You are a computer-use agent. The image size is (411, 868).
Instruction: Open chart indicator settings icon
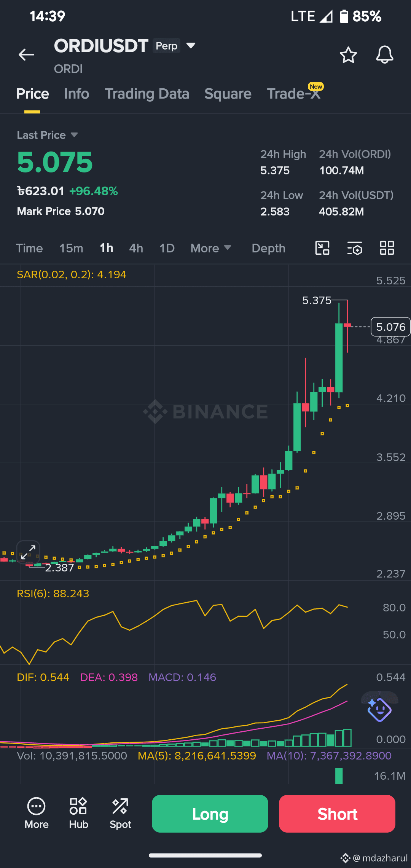(x=355, y=248)
